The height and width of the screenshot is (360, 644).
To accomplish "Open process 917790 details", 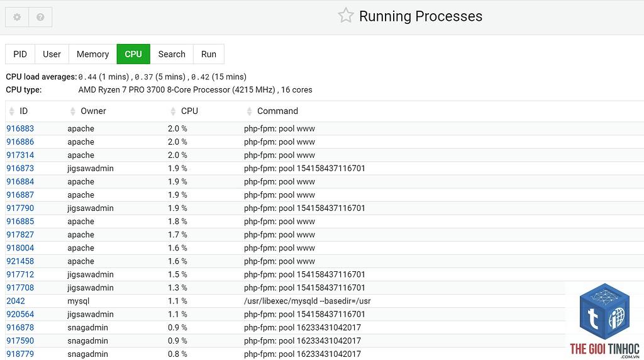I will tap(20, 208).
